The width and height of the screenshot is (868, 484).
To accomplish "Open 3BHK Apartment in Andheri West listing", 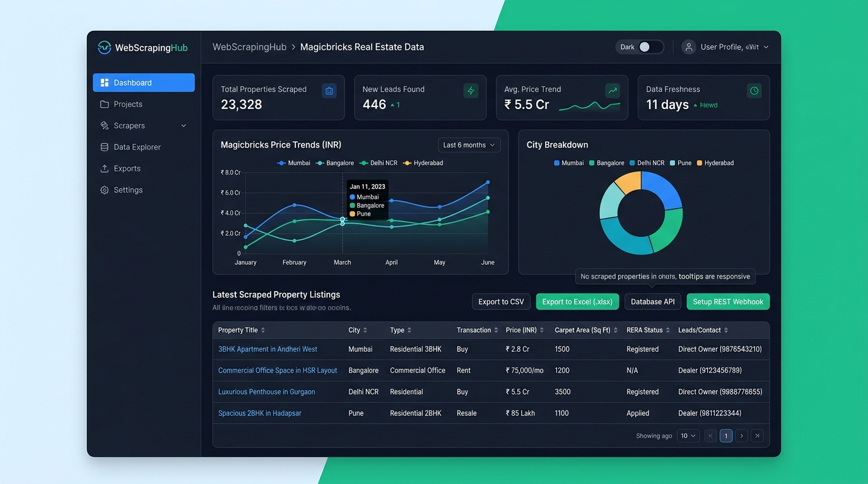I will pyautogui.click(x=267, y=349).
